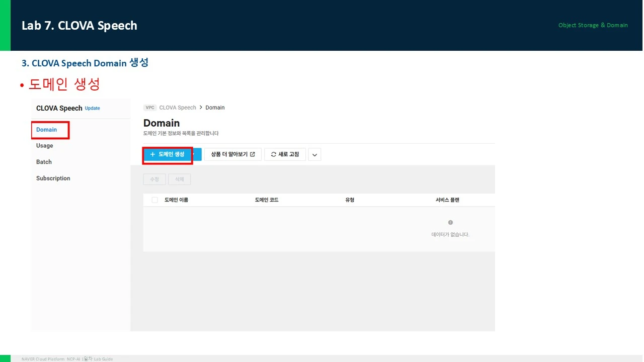Click the red 도메인 생성 bullet heading

click(x=64, y=84)
